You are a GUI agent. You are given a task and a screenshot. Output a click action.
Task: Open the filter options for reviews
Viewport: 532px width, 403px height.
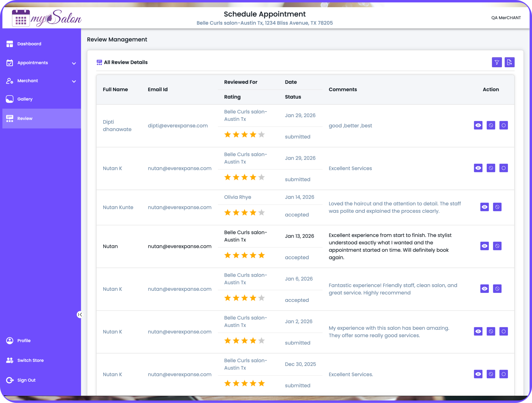point(497,62)
